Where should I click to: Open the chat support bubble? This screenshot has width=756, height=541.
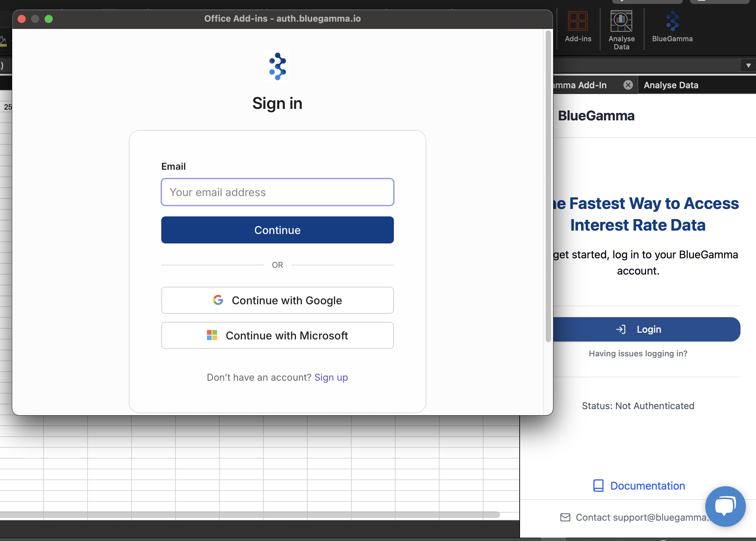coord(725,506)
